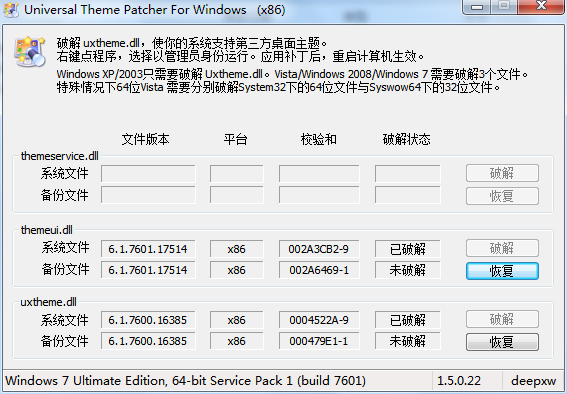This screenshot has width=567, height=394.
Task: Click status bar Windows 7 Ultimate Edition text
Action: click(x=185, y=381)
